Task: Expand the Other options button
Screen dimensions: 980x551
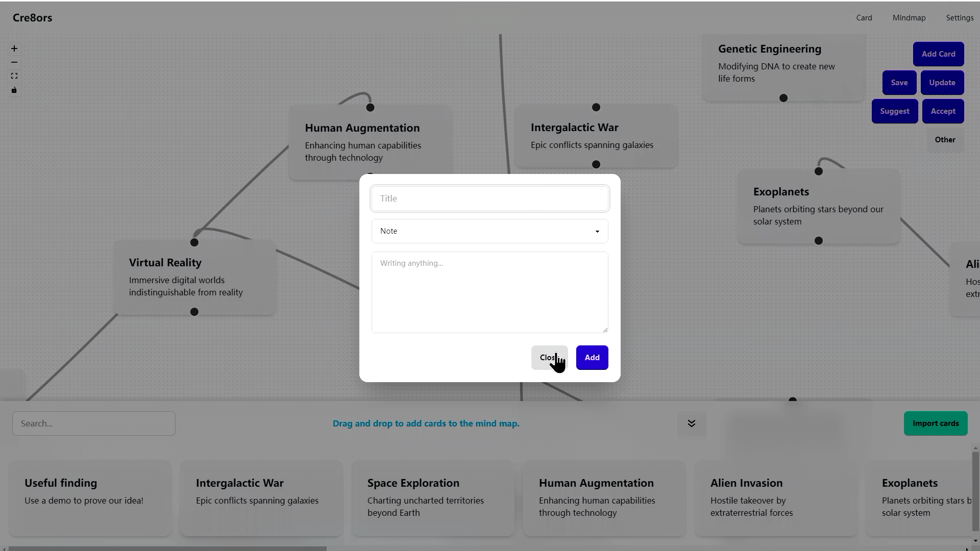Action: pyautogui.click(x=945, y=140)
